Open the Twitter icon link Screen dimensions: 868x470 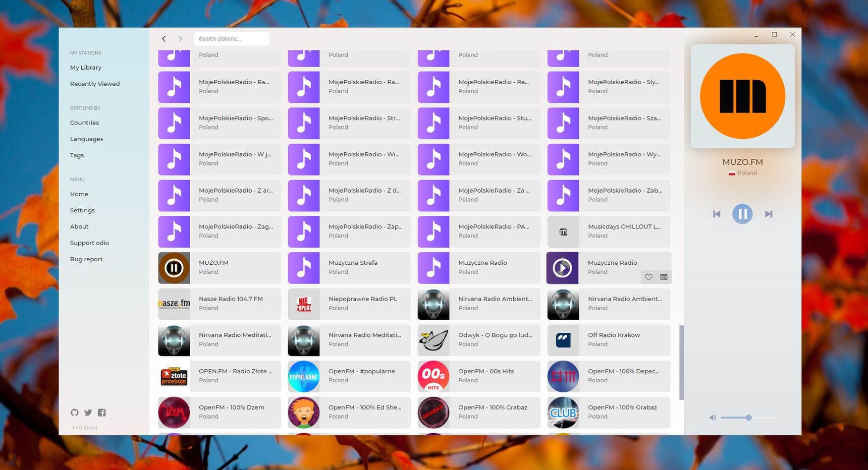coord(88,413)
